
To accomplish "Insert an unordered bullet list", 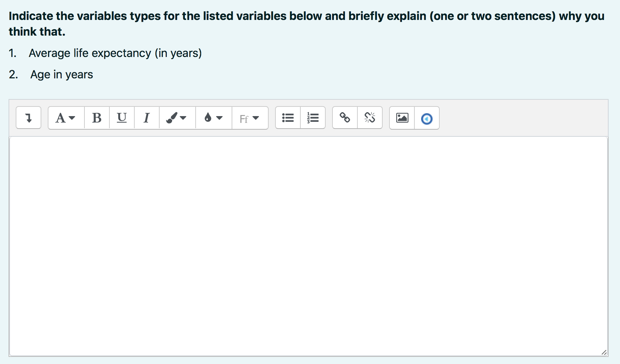I will pos(288,118).
